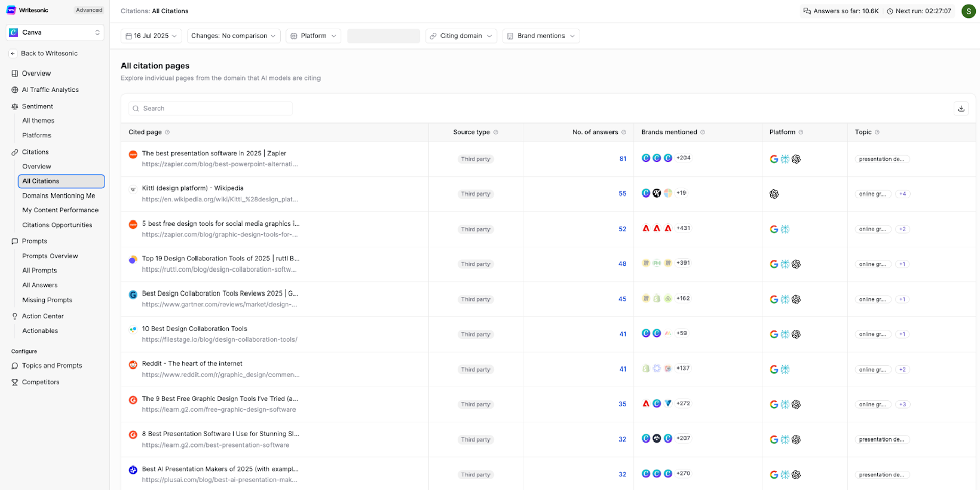Go Back to Writesonic
980x490 pixels.
point(49,53)
